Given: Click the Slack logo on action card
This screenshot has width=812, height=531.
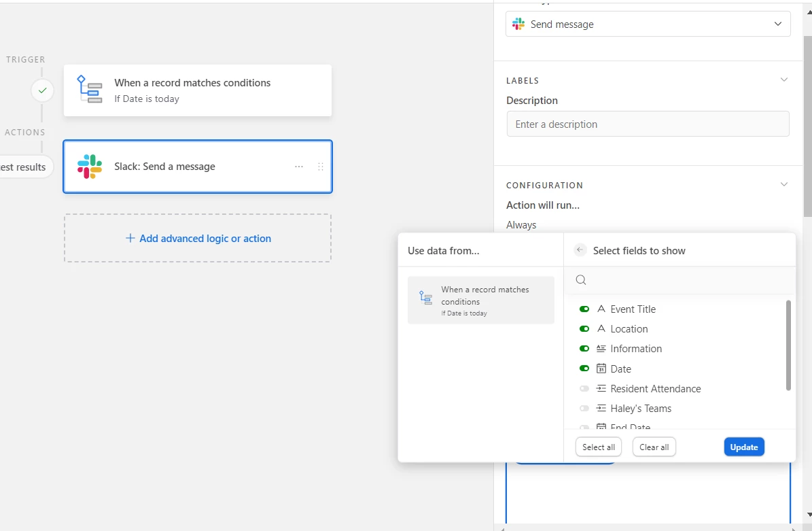Looking at the screenshot, I should click(x=90, y=167).
